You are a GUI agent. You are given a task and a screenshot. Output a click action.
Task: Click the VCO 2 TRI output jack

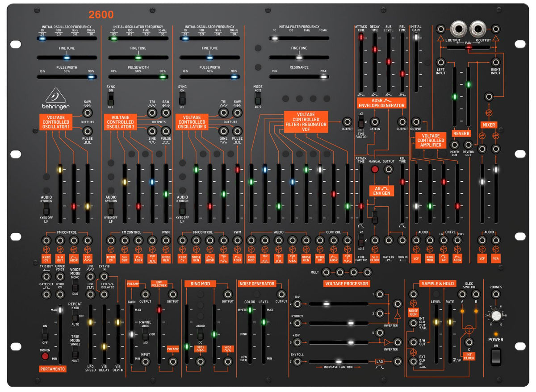[152, 113]
